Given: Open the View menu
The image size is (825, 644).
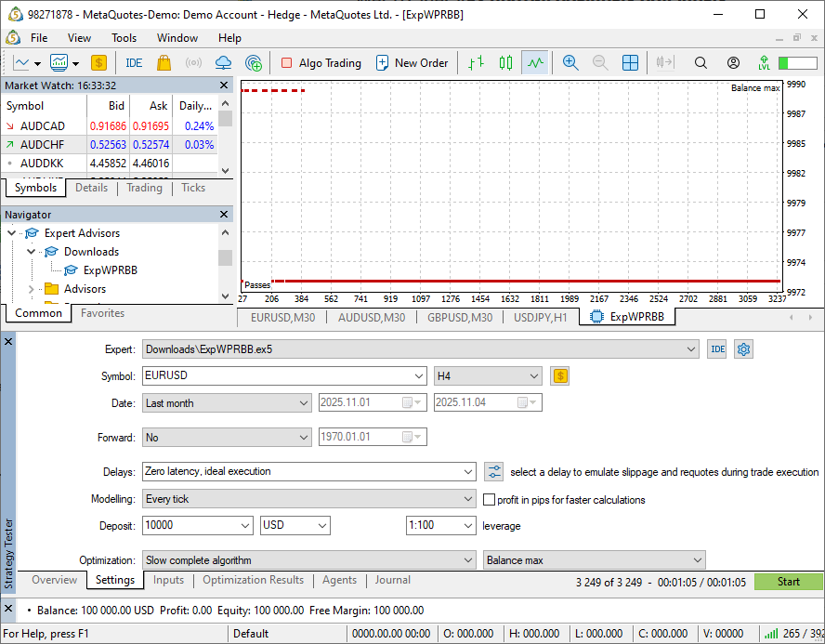Looking at the screenshot, I should click(80, 38).
